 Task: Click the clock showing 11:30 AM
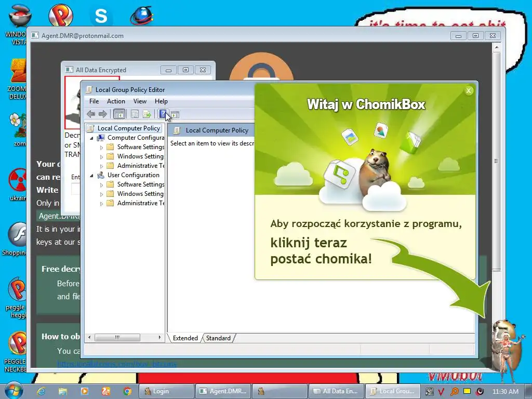click(x=505, y=392)
